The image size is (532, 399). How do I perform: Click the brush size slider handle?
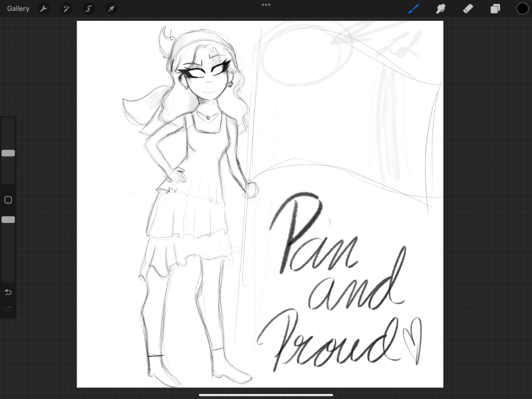coord(8,153)
